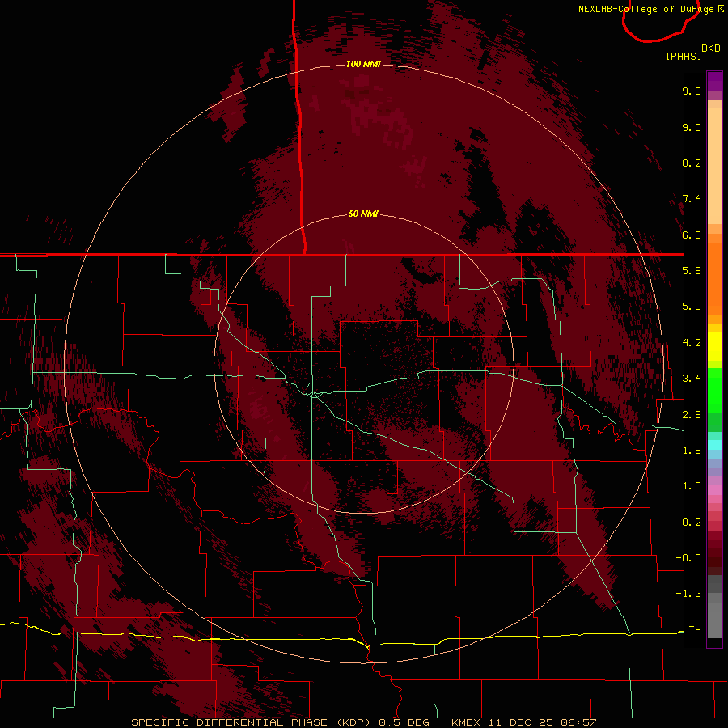Click the DKD unit label
Image resolution: width=728 pixels, height=728 pixels.
tap(711, 49)
